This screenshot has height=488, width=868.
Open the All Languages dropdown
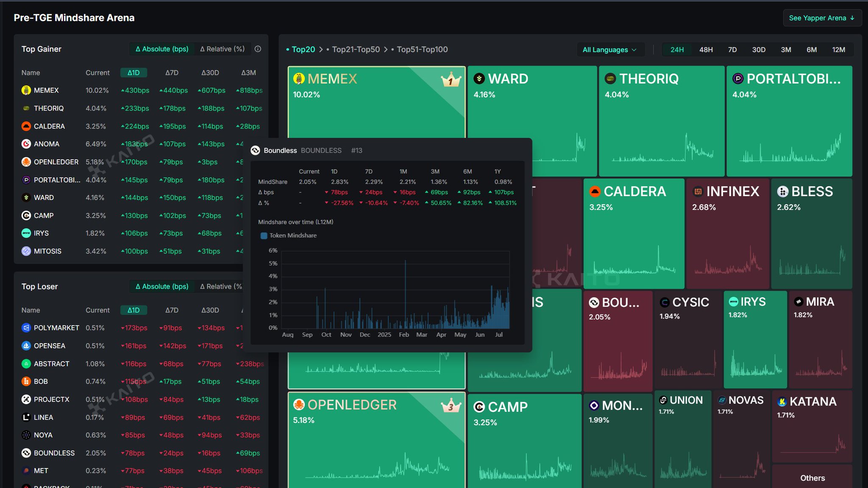point(610,50)
